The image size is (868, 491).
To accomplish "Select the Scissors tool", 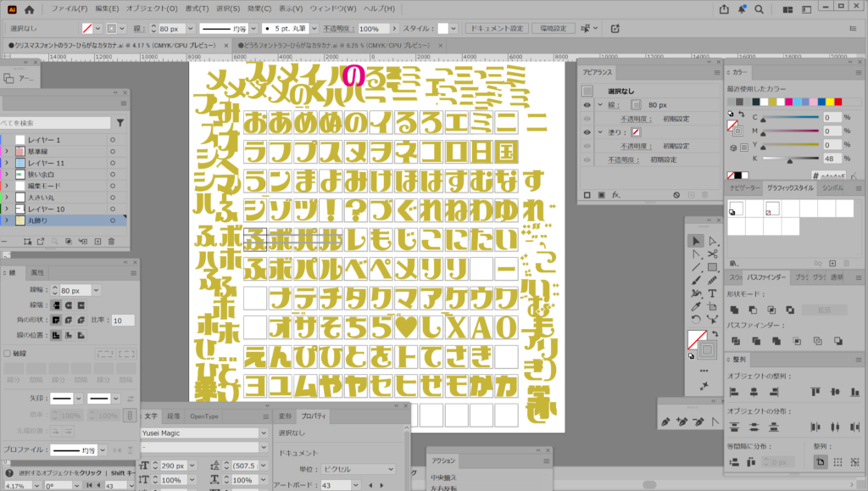I will point(712,254).
